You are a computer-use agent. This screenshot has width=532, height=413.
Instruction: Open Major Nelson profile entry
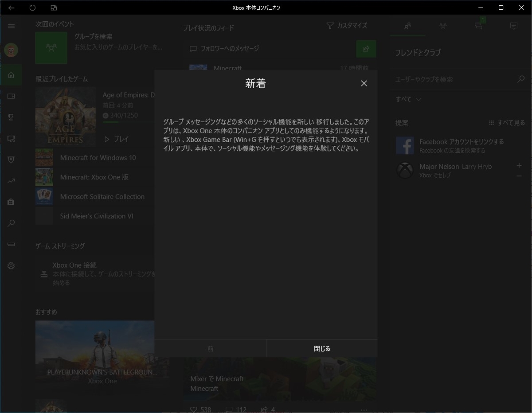pos(452,171)
